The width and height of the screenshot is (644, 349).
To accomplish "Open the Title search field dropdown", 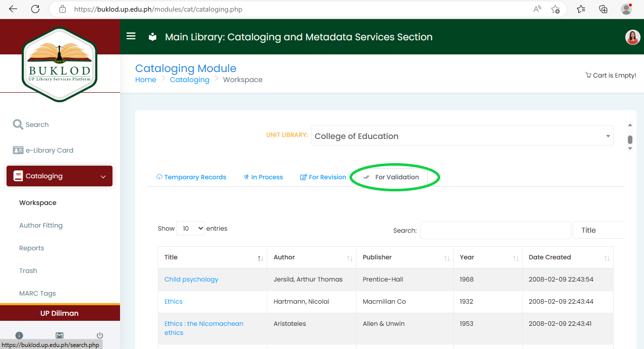I will [598, 230].
